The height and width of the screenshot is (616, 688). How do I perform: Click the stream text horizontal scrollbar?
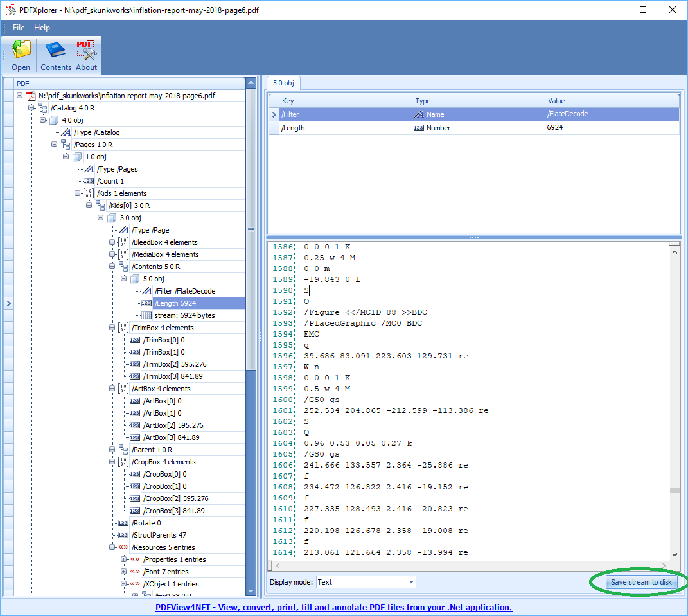470,565
